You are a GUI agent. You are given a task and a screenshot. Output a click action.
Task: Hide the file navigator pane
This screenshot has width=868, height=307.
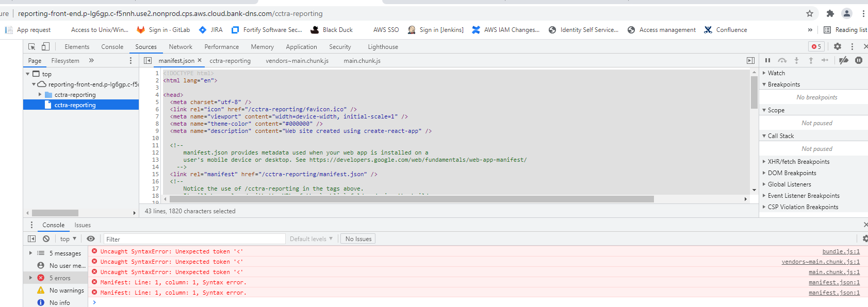148,60
